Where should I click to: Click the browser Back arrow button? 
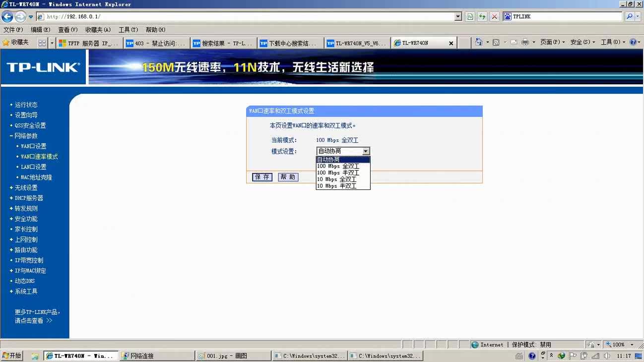coord(7,16)
